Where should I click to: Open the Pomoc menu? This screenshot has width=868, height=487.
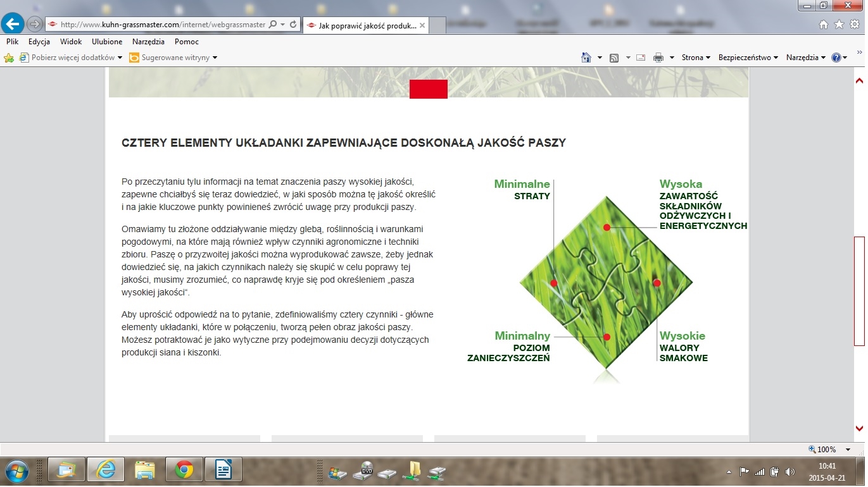187,42
